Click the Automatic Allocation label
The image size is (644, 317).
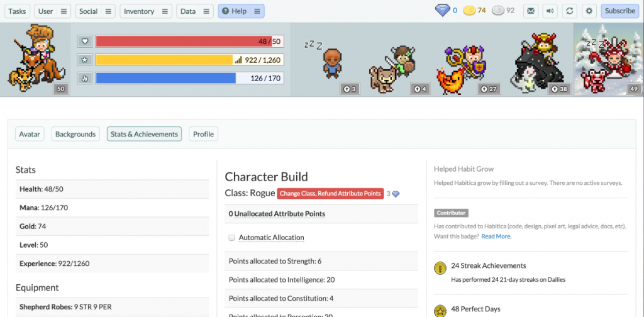click(272, 237)
